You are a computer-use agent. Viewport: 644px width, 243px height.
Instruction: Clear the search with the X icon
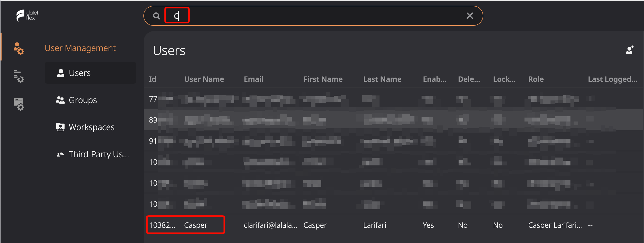(x=470, y=16)
